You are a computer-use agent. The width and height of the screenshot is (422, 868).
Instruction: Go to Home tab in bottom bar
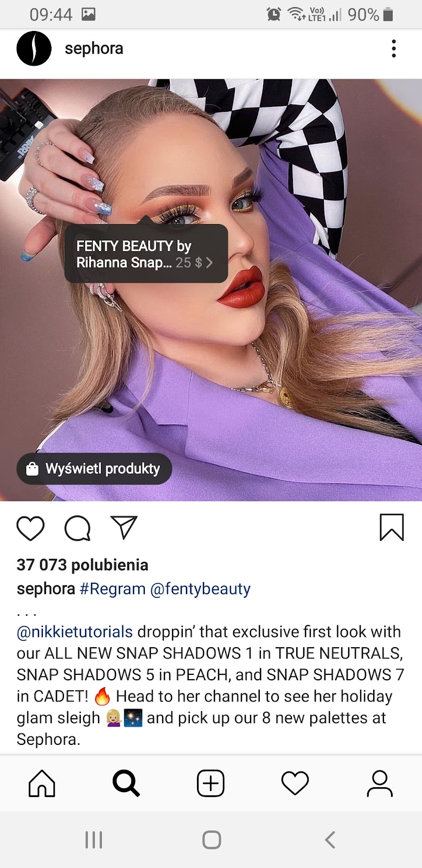coord(42,784)
